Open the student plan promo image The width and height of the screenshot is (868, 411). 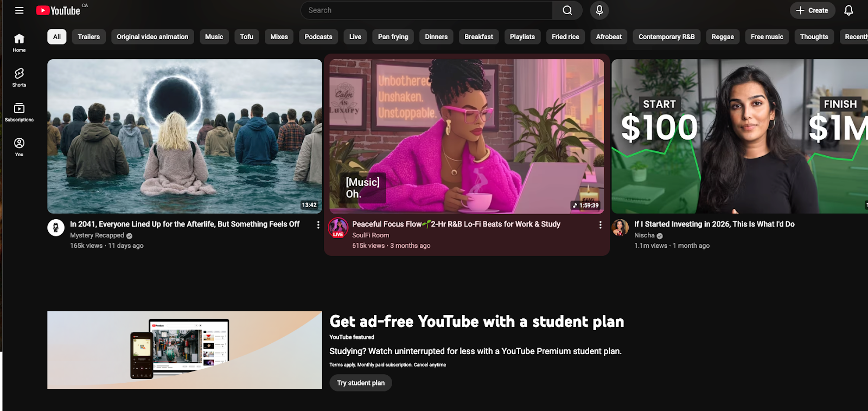pyautogui.click(x=184, y=350)
